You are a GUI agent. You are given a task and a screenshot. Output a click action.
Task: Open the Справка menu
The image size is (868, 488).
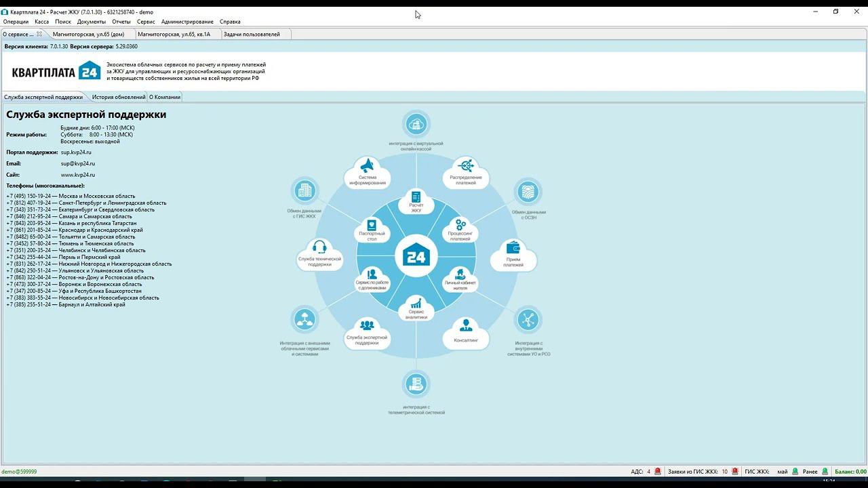[x=230, y=22]
